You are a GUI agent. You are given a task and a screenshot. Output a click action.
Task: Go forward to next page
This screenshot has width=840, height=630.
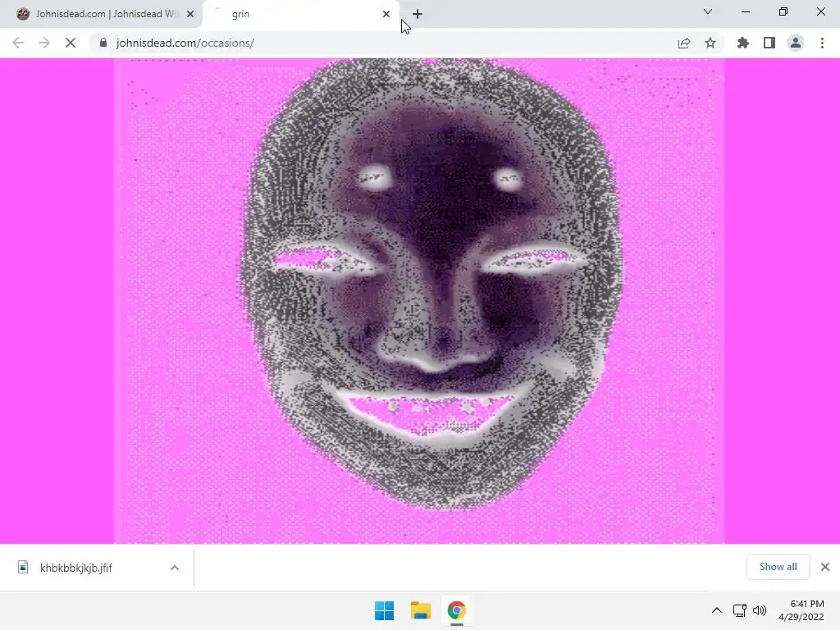pyautogui.click(x=44, y=43)
